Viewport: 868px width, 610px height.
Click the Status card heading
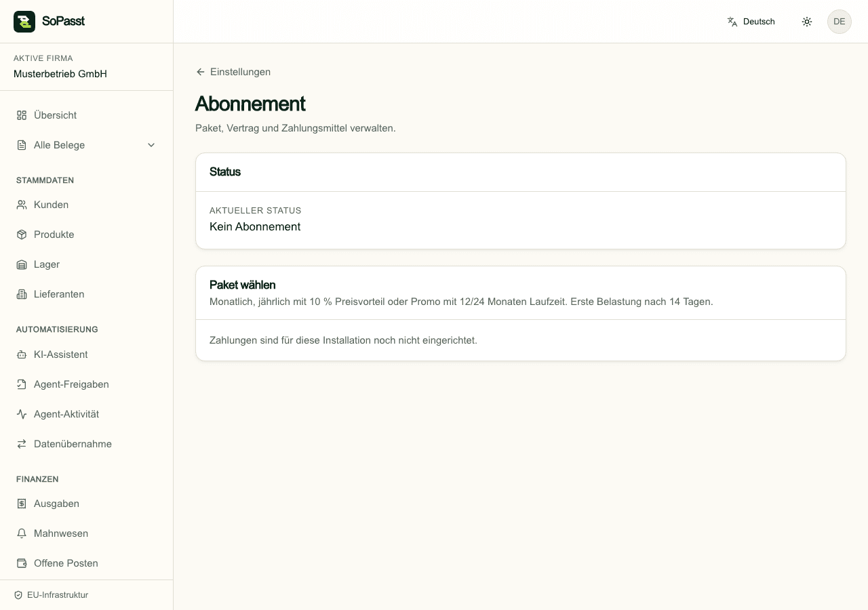[x=225, y=172]
